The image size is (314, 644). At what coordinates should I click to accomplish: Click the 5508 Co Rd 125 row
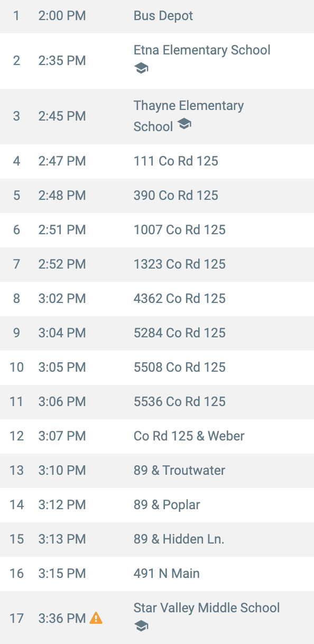(157, 367)
